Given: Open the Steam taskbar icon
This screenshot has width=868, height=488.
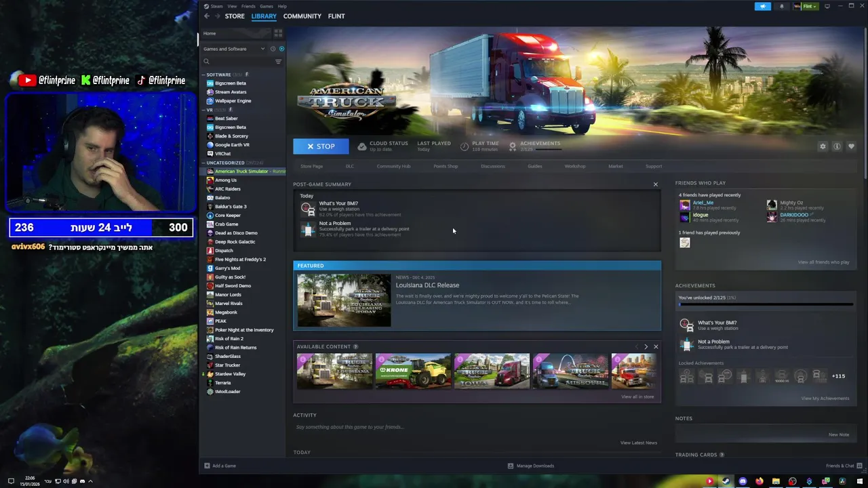Looking at the screenshot, I should tap(726, 481).
